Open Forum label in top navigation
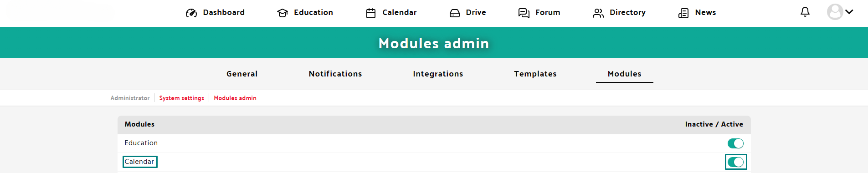 (x=548, y=12)
